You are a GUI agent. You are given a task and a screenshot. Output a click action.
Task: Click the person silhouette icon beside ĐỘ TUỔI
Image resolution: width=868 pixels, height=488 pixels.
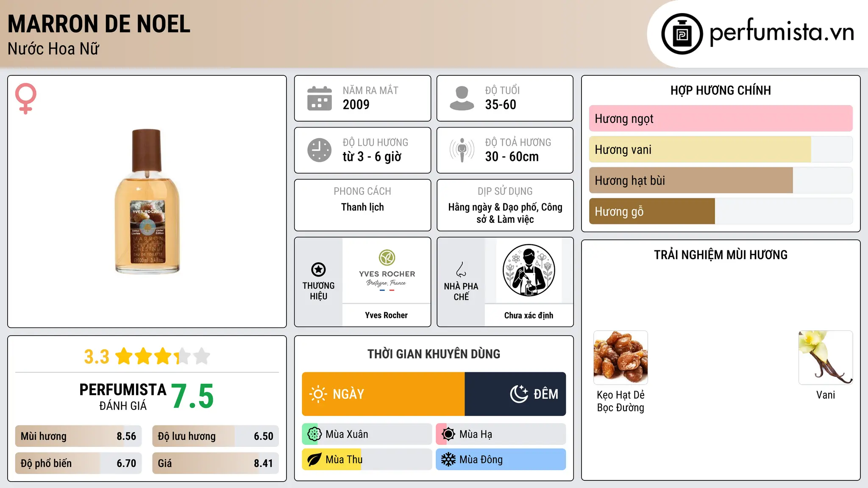(462, 98)
